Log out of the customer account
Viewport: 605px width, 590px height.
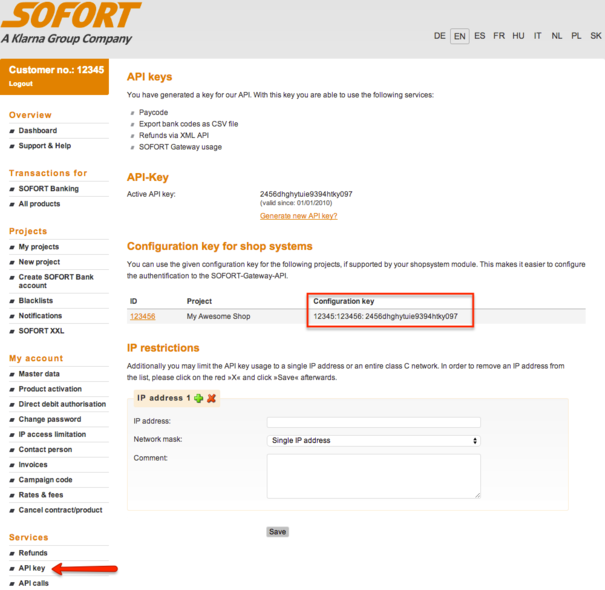(x=21, y=84)
